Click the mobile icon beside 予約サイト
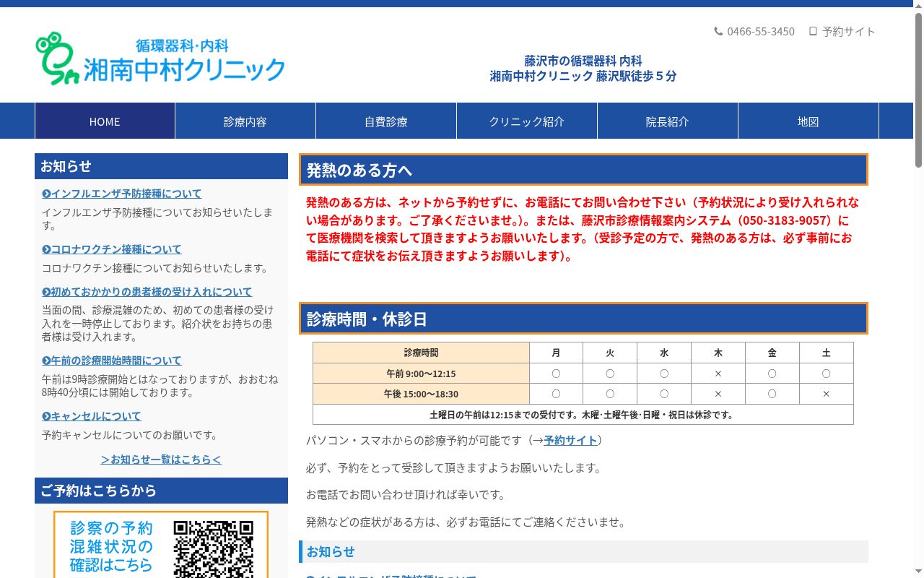The height and width of the screenshot is (578, 924). 813,31
